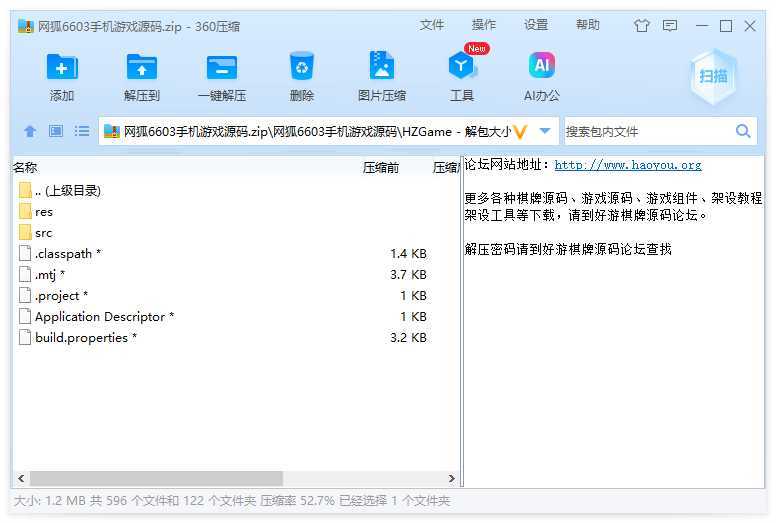The width and height of the screenshot is (776, 523).
Task: Open the 图片压缩 image compression tool
Action: pyautogui.click(x=381, y=68)
